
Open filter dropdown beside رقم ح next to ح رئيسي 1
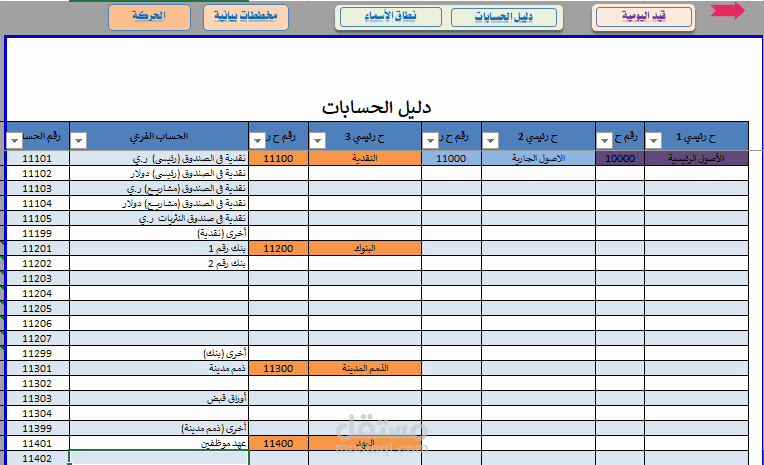[604, 141]
